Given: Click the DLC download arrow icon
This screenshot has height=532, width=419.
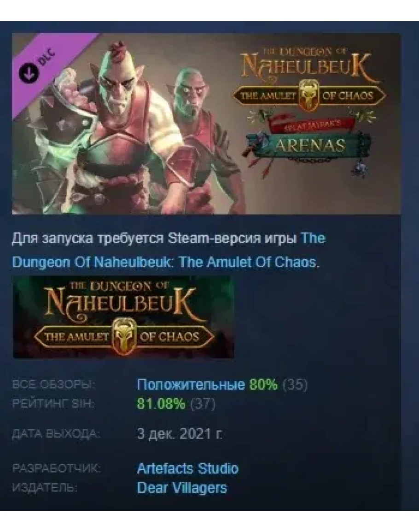Looking at the screenshot, I should pyautogui.click(x=29, y=73).
